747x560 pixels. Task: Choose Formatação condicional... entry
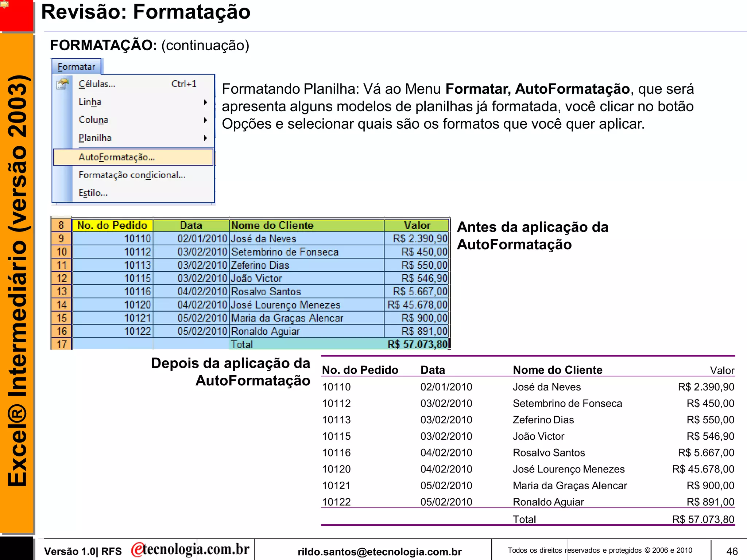132,175
